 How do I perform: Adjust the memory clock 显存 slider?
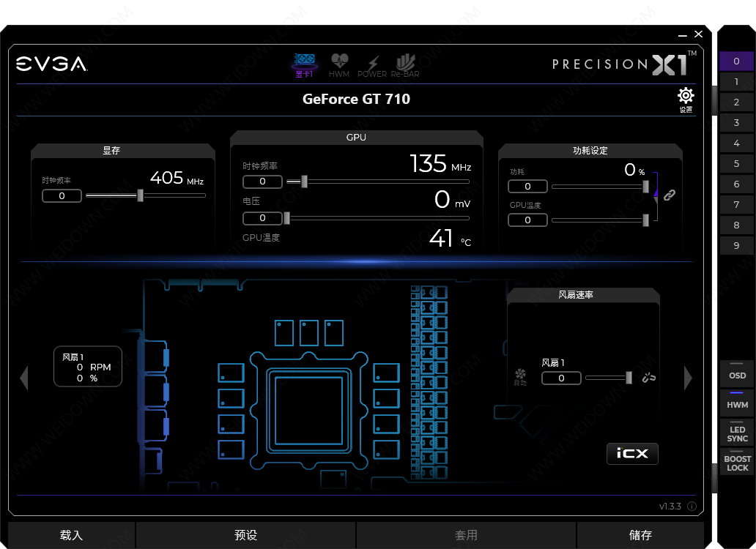click(146, 195)
